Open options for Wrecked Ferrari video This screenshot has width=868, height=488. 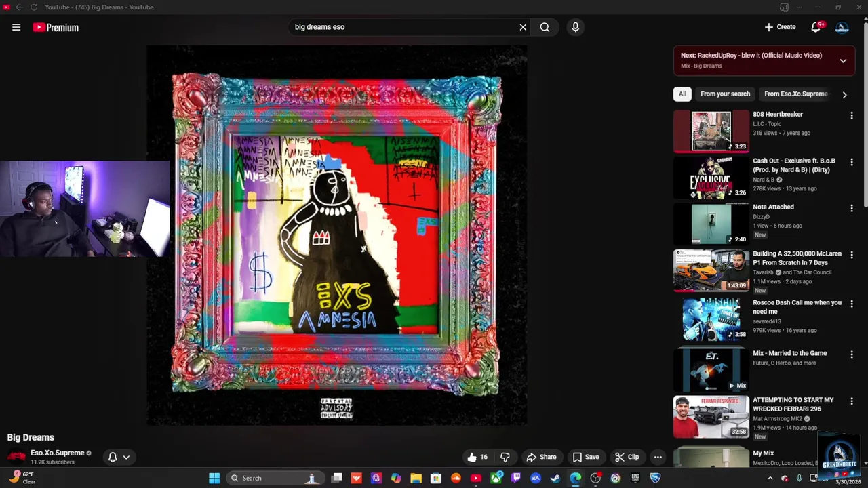[x=852, y=401]
